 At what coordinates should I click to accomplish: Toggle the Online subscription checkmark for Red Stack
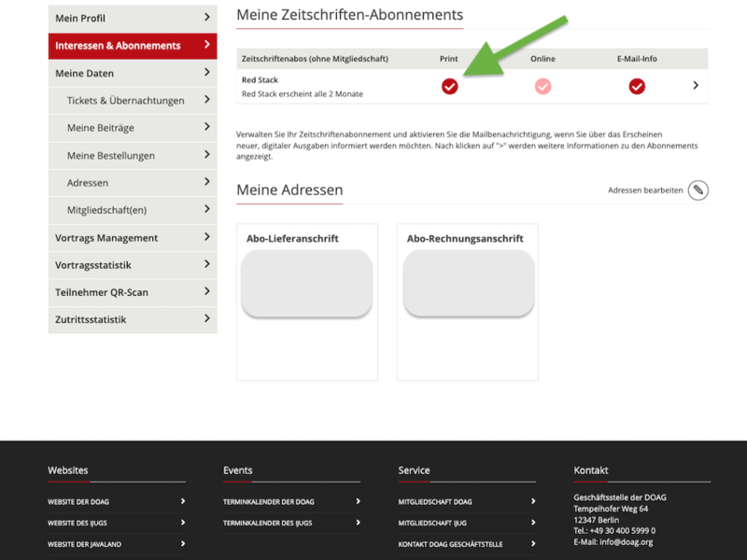click(543, 86)
